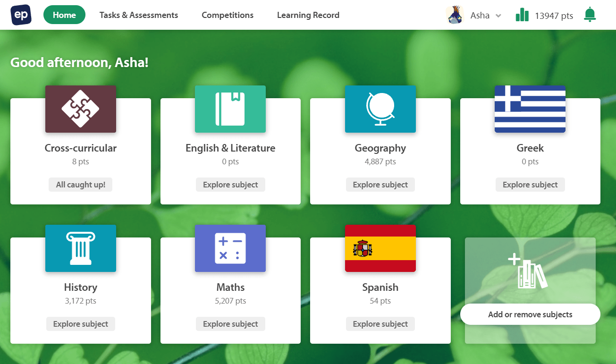Click the Geography title text

[380, 148]
